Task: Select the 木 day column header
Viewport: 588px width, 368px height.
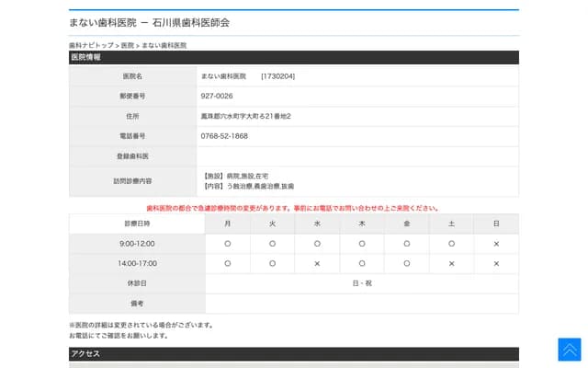Action: (x=362, y=224)
